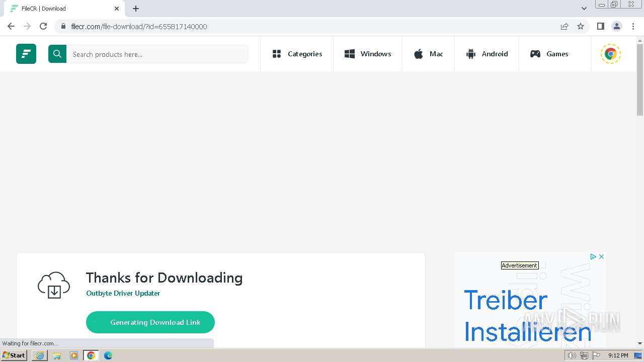The width and height of the screenshot is (644, 362).
Task: Toggle the browser side panel
Action: [601, 26]
